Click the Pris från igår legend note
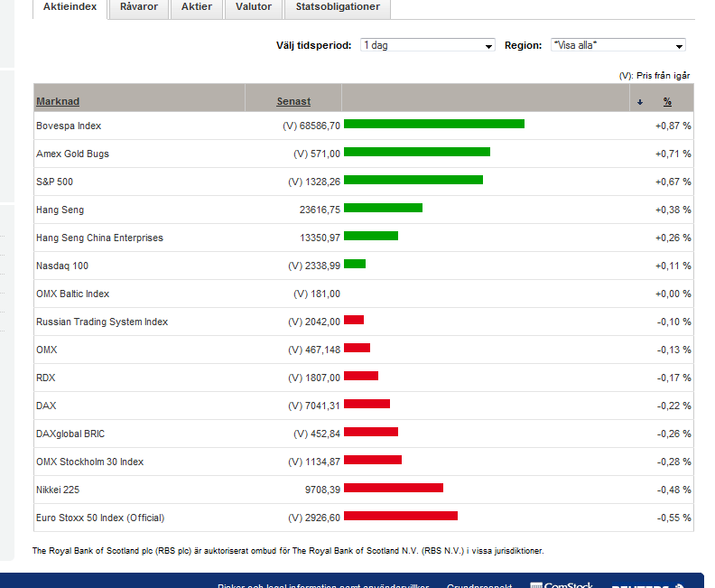Screen dimensions: 715x588 [x=655, y=76]
